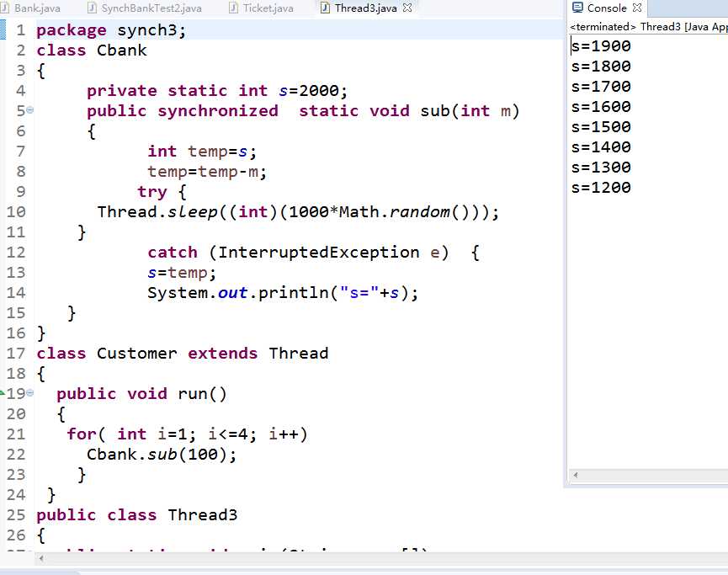Click the terminated Thread3 console status text
The image size is (728, 575).
pos(649,27)
